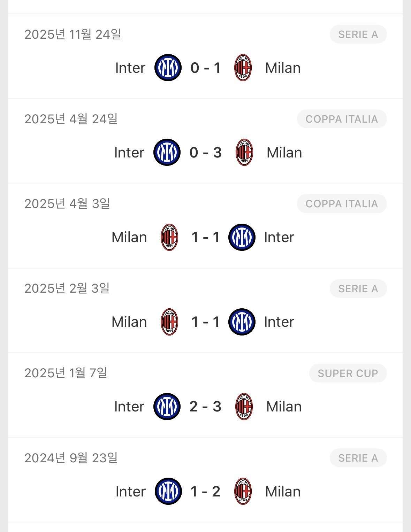Open the 2 - 3 Super Cup score

pos(205,407)
